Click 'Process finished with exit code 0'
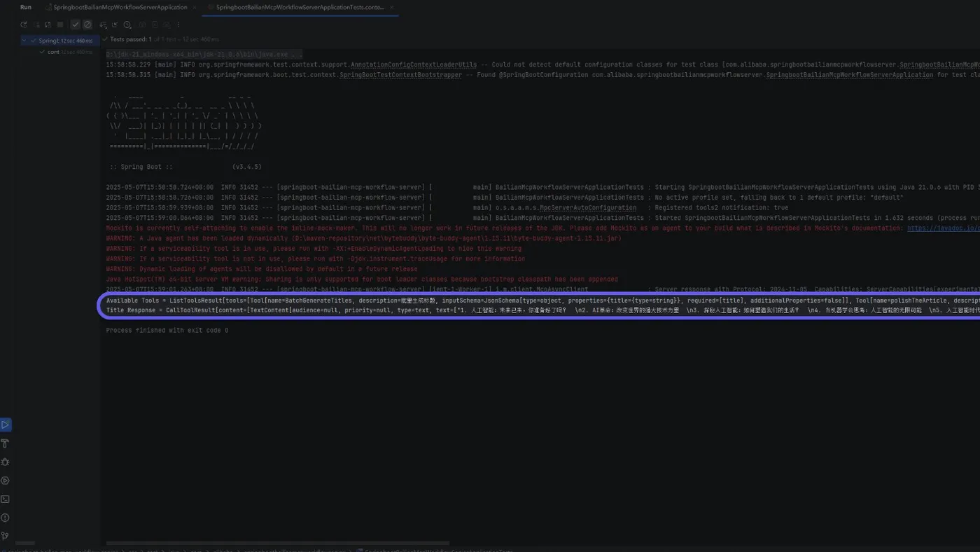Image resolution: width=980 pixels, height=552 pixels. (x=167, y=330)
